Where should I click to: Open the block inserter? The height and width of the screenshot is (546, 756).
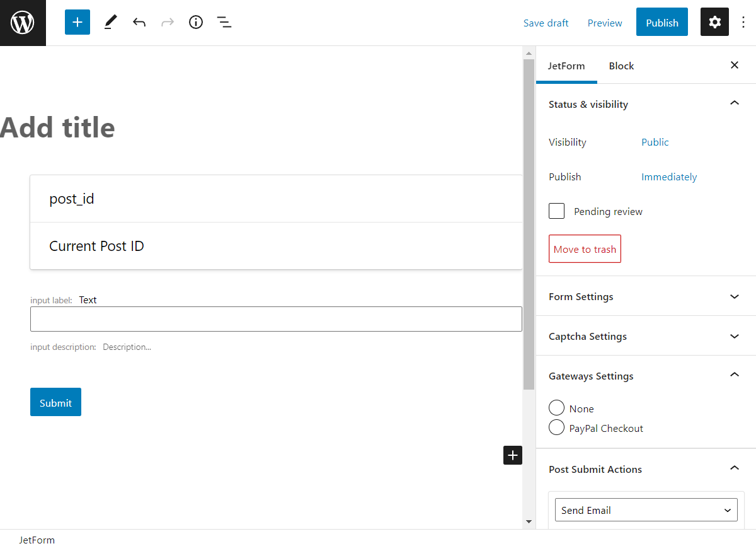(77, 22)
